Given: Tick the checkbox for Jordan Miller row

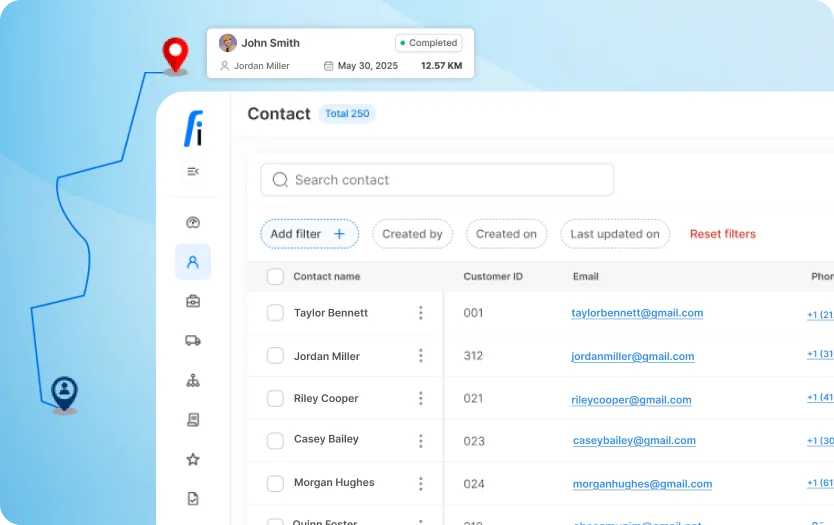Looking at the screenshot, I should (x=275, y=355).
